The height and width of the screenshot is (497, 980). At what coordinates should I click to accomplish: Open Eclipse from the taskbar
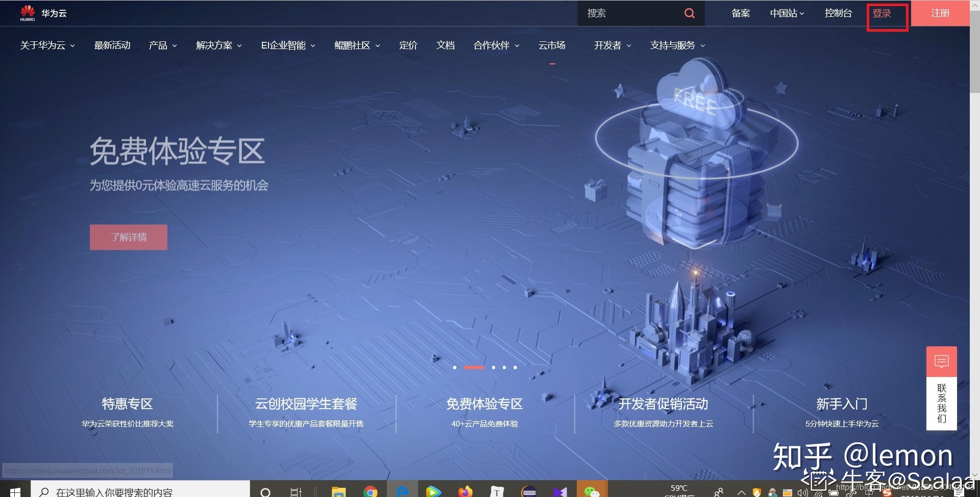529,492
